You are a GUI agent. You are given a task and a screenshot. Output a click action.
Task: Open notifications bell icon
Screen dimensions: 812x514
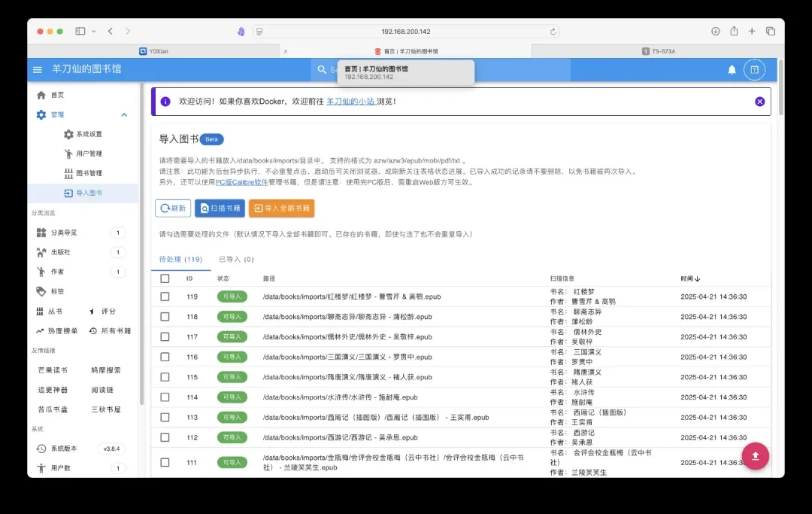tap(732, 69)
